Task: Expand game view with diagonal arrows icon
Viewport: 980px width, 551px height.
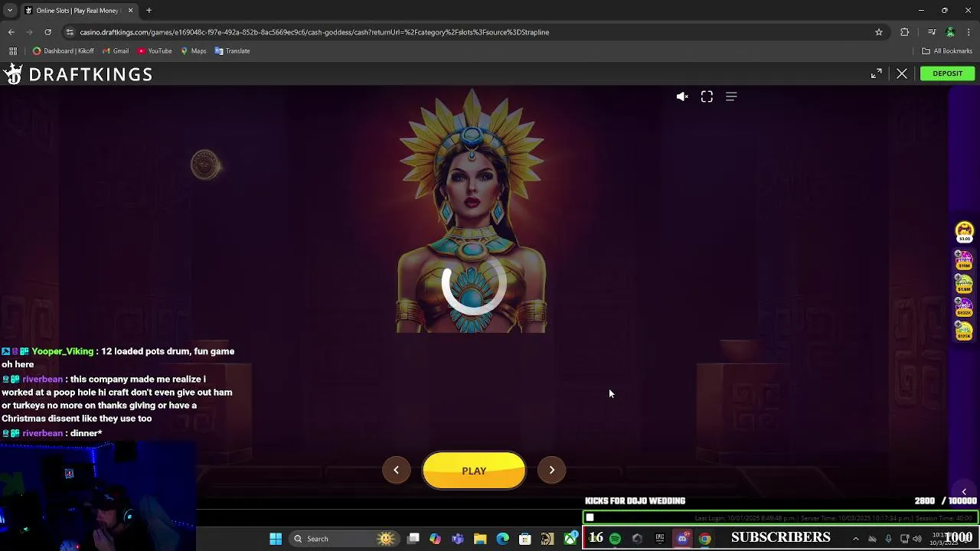Action: [877, 73]
